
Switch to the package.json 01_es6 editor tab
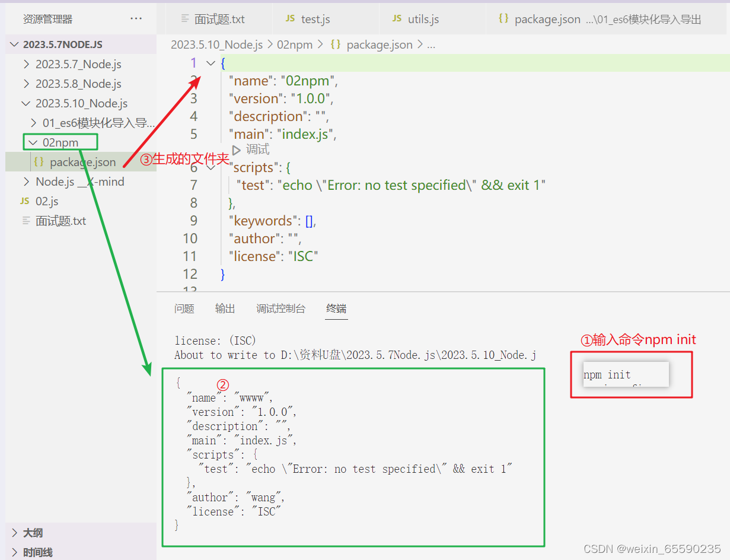608,19
